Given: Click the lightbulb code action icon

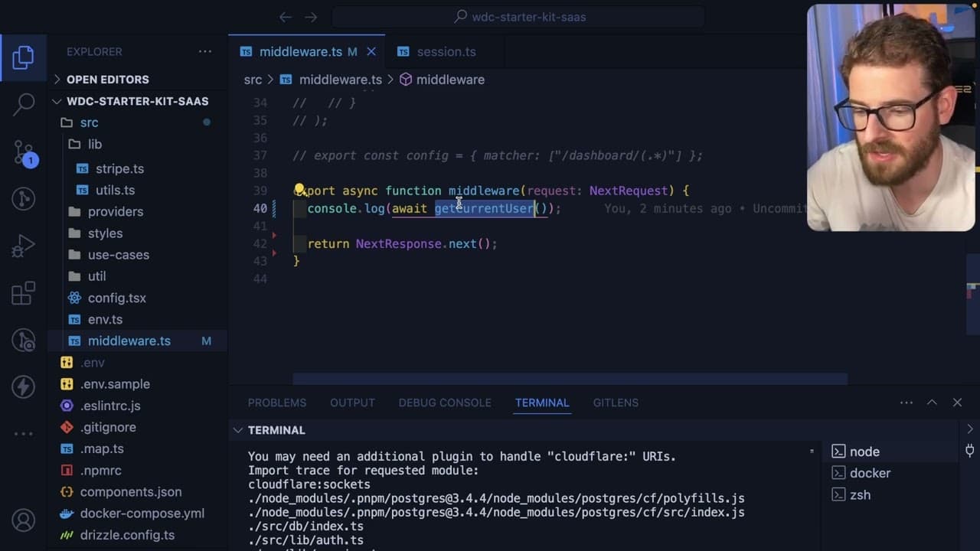Looking at the screenshot, I should click(x=300, y=190).
